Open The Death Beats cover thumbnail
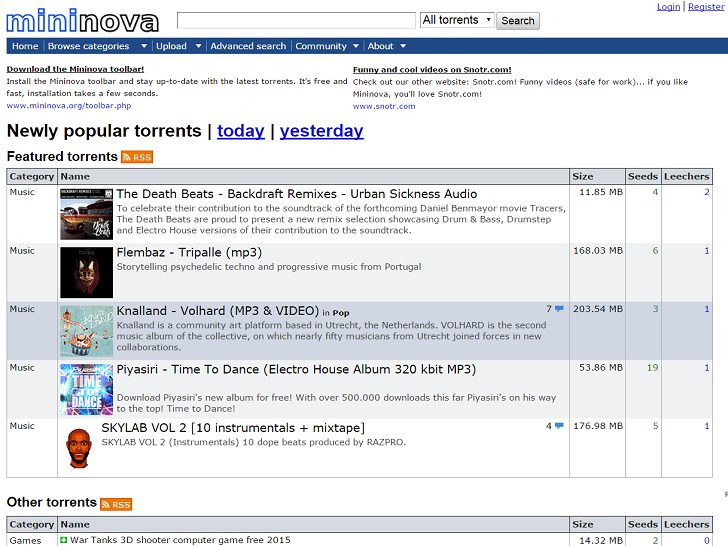This screenshot has height=546, width=728. coord(86,214)
